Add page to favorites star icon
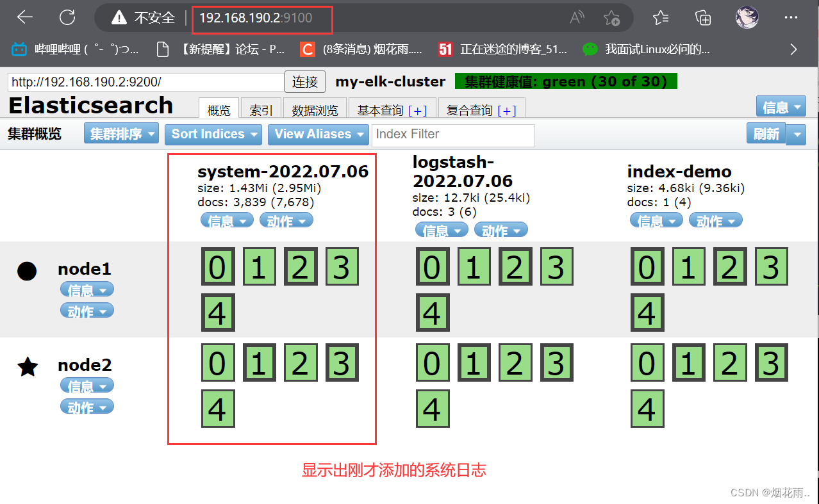Image resolution: width=819 pixels, height=504 pixels. pyautogui.click(x=611, y=18)
